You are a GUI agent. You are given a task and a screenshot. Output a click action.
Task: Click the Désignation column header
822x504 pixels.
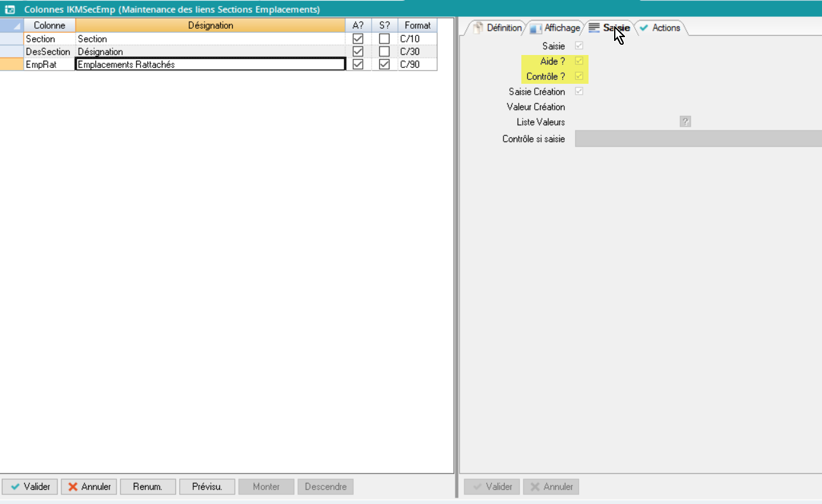click(x=210, y=26)
